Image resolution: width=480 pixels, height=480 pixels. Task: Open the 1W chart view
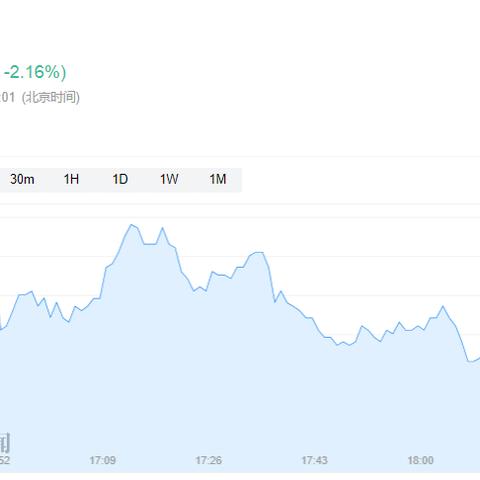tap(169, 180)
